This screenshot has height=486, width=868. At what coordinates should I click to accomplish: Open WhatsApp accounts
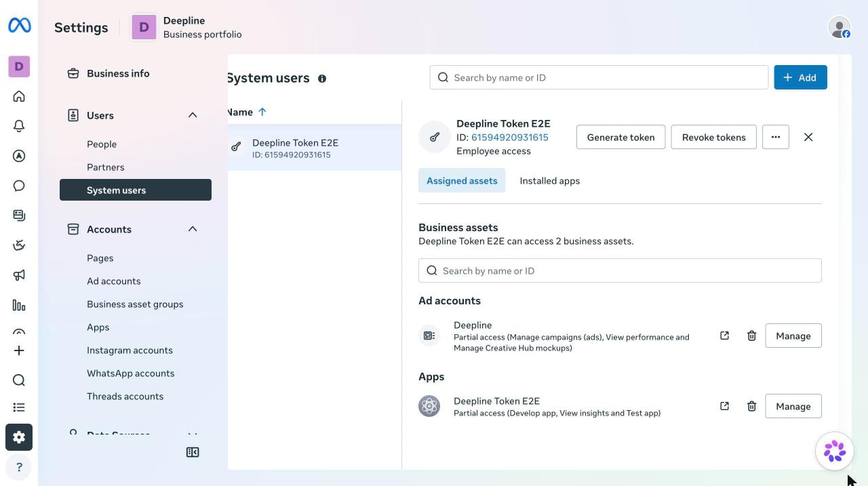[x=131, y=373]
